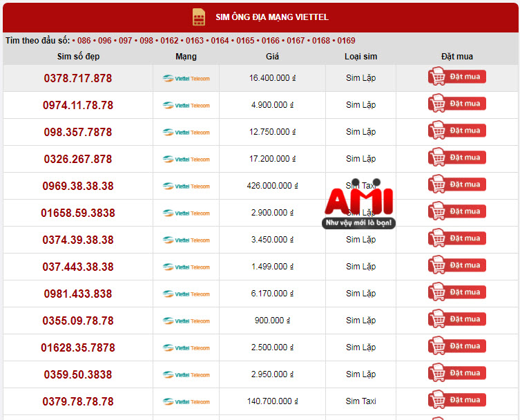Click the Mạng column header
The width and height of the screenshot is (520, 420).
pyautogui.click(x=186, y=57)
